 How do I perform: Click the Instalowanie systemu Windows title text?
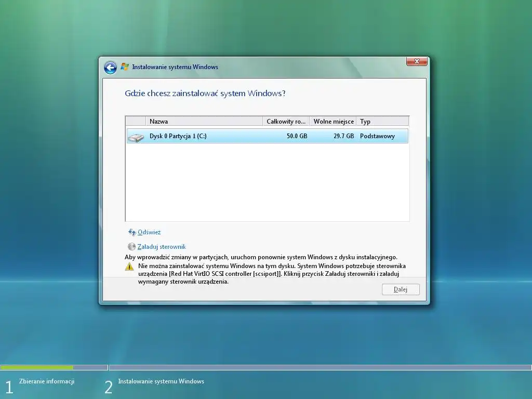[x=175, y=67]
